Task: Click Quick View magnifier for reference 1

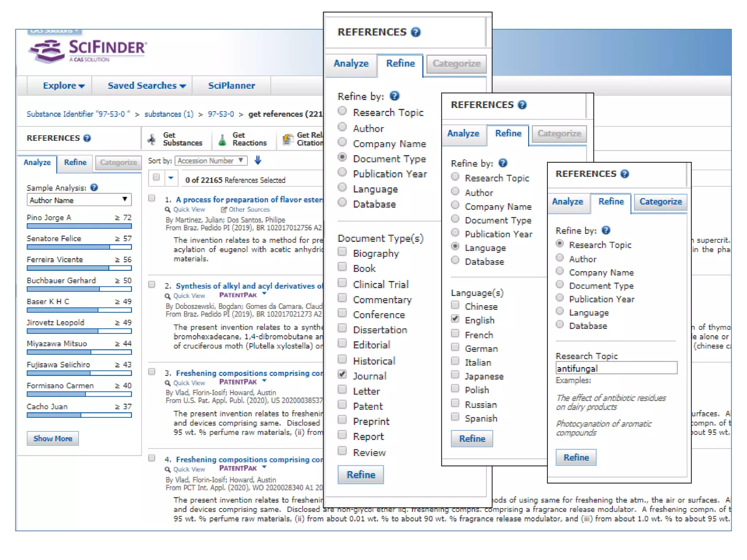Action: point(168,210)
